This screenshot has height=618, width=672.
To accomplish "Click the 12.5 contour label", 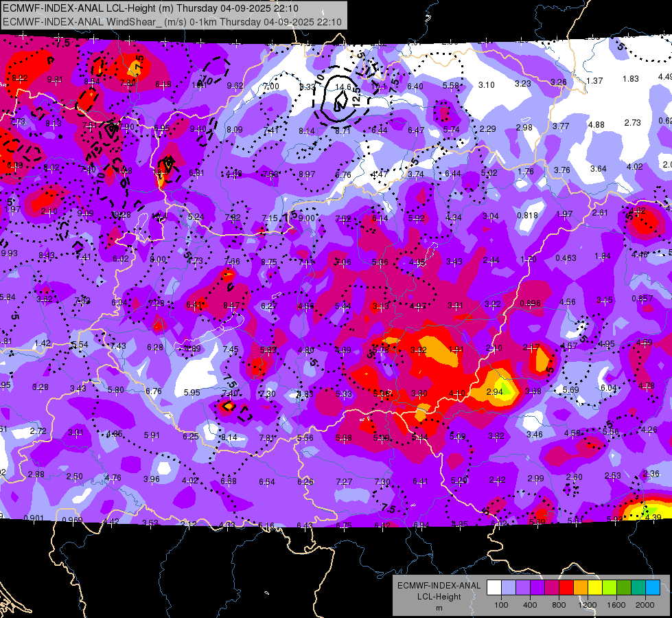I will (356, 98).
